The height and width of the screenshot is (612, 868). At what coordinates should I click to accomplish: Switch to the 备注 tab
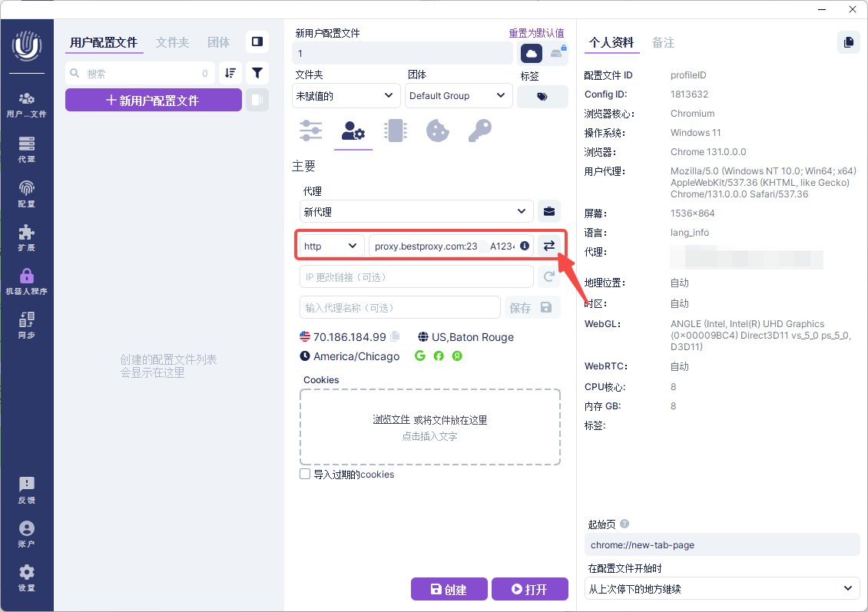(x=663, y=42)
